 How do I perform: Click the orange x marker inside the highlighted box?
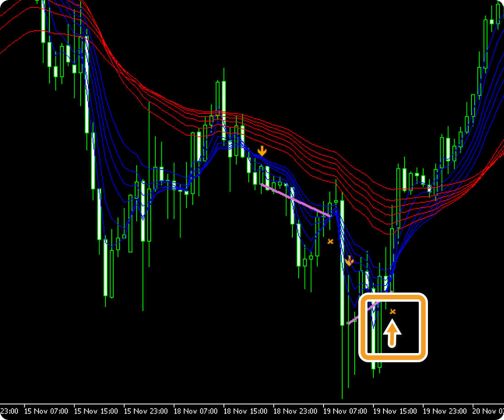[x=393, y=312]
